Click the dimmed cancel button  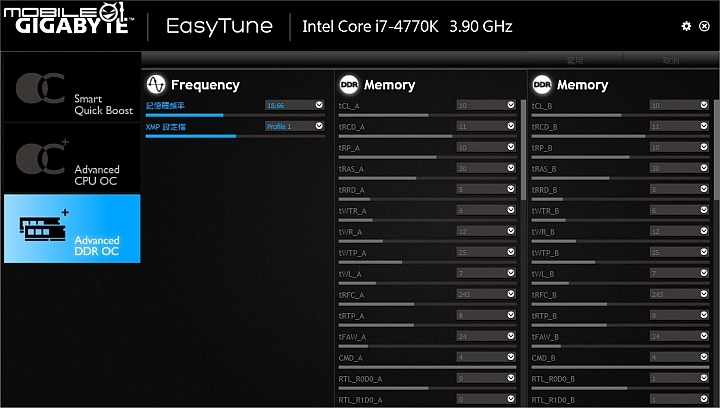point(671,60)
